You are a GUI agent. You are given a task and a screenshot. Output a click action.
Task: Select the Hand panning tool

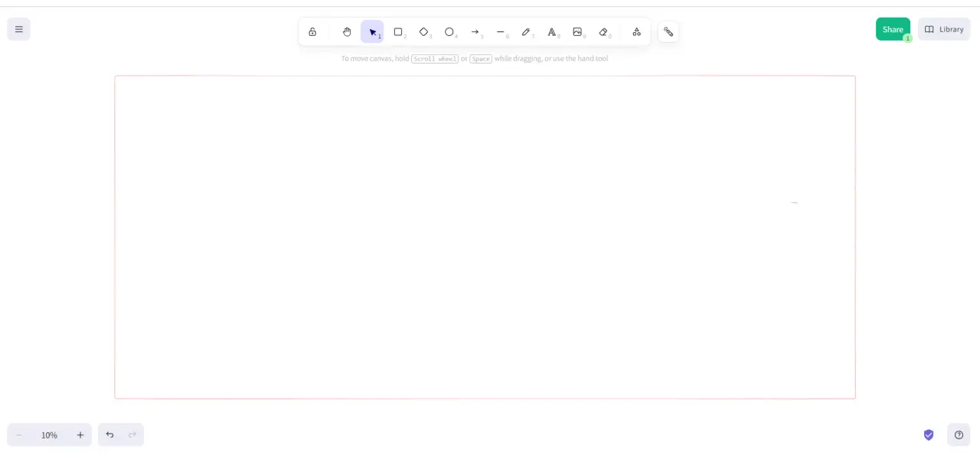coord(347,32)
